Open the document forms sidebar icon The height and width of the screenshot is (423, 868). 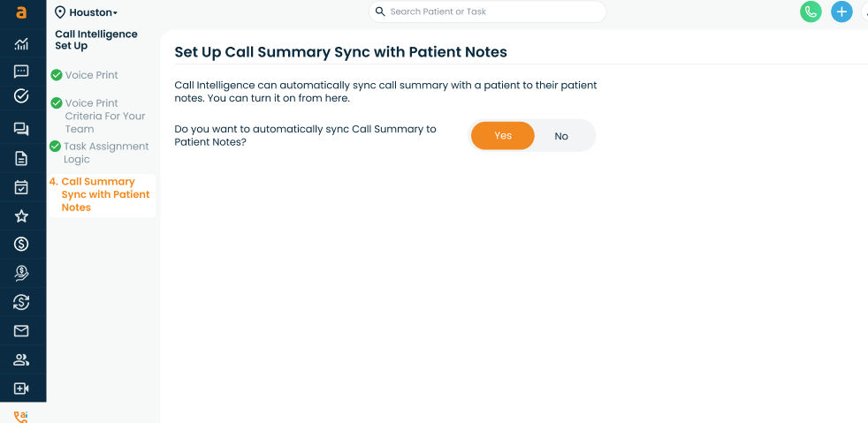pyautogui.click(x=21, y=159)
